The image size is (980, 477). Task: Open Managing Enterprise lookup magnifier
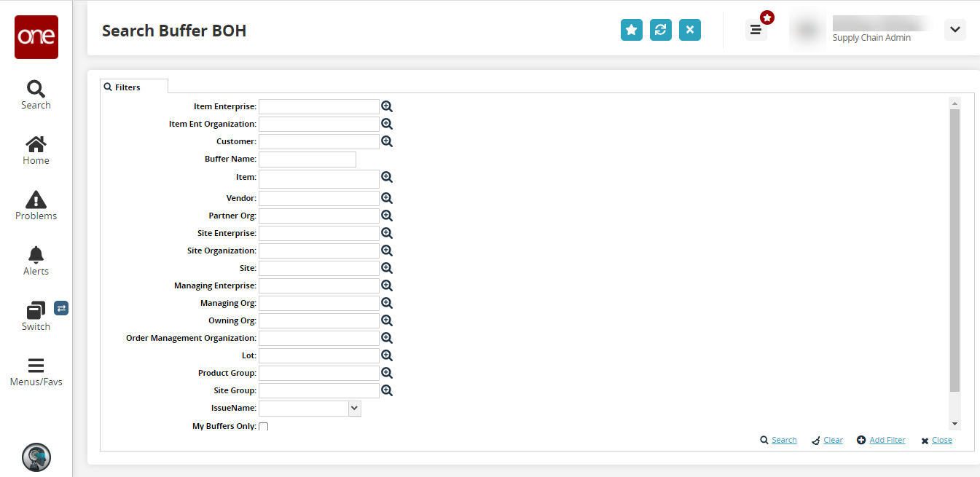[387, 285]
